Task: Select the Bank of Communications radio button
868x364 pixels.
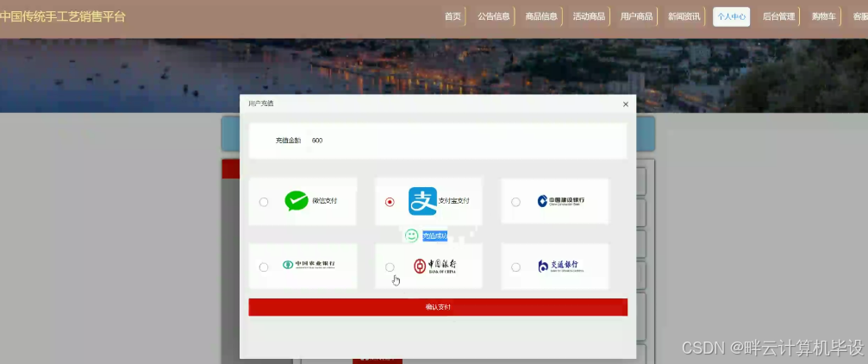Action: [x=516, y=267]
